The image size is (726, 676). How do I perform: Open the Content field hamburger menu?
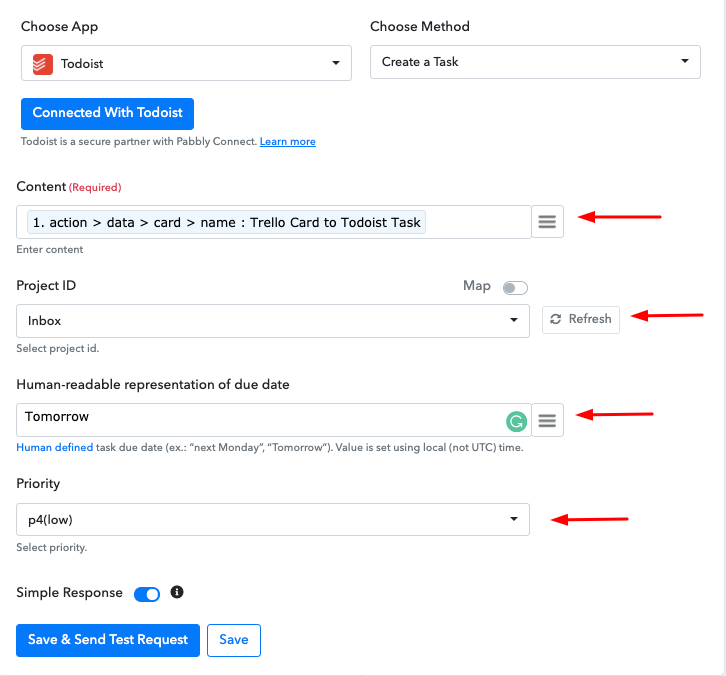(x=547, y=222)
